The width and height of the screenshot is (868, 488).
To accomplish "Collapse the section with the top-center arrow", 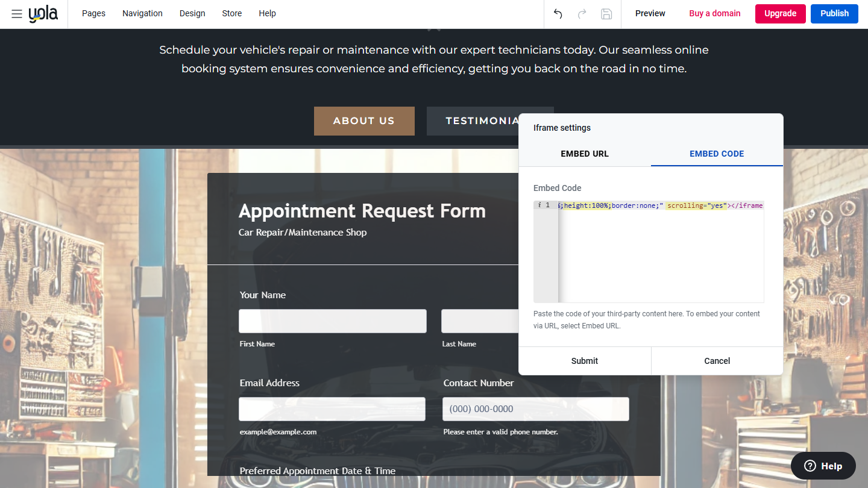I will [434, 27].
